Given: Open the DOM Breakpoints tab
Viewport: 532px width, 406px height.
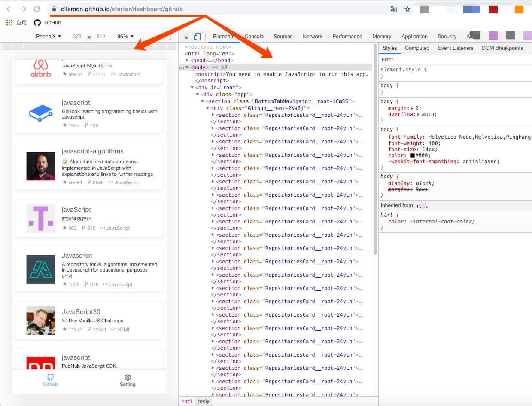Looking at the screenshot, I should 502,48.
